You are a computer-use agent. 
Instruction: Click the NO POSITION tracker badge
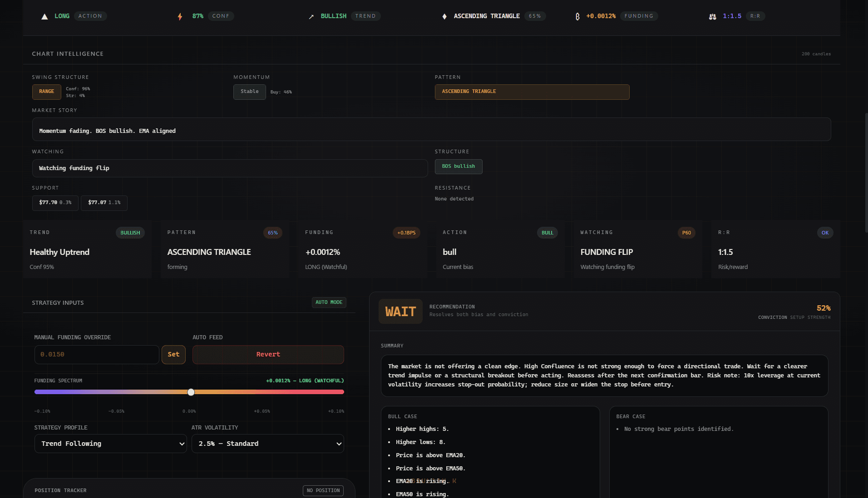323,491
